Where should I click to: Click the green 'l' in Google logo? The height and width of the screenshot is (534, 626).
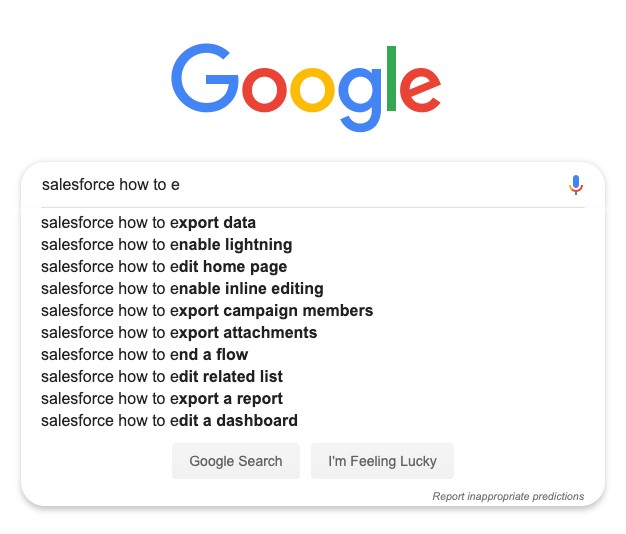point(391,78)
